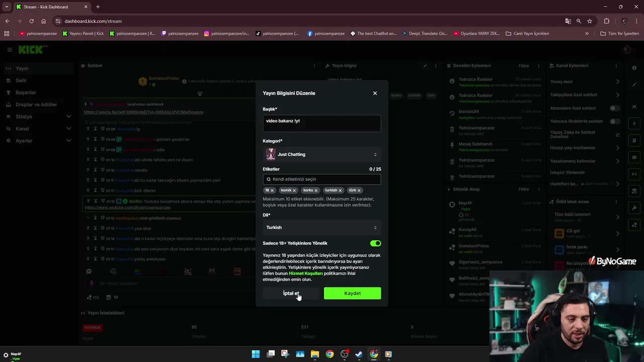Click the info icon in right rail

coord(634,68)
